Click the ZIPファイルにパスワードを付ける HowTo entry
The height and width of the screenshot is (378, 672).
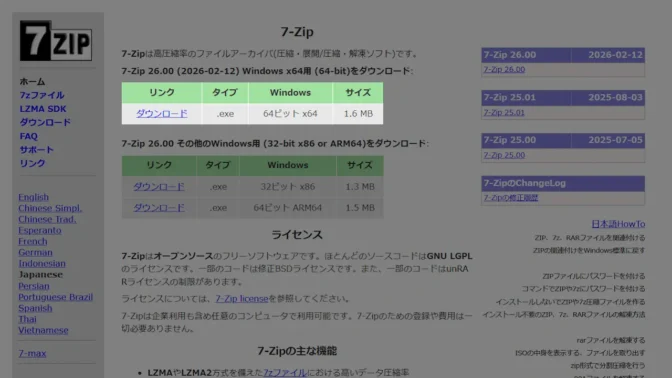pos(594,276)
